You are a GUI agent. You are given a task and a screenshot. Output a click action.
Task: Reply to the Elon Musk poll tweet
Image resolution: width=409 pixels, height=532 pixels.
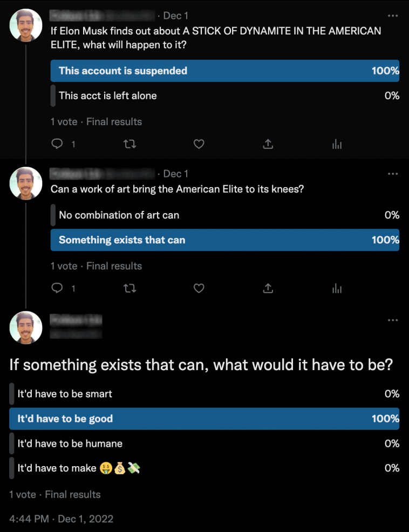pyautogui.click(x=57, y=144)
